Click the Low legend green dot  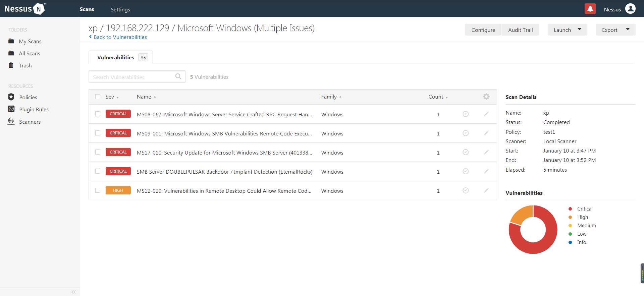(x=570, y=234)
